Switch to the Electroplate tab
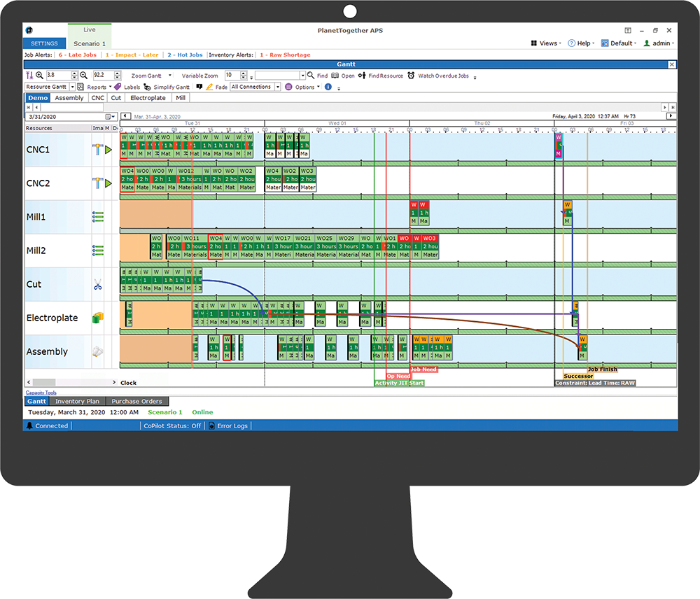This screenshot has height=599, width=700. click(148, 98)
